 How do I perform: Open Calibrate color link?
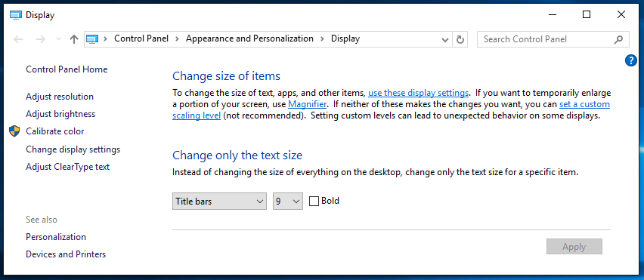point(54,131)
